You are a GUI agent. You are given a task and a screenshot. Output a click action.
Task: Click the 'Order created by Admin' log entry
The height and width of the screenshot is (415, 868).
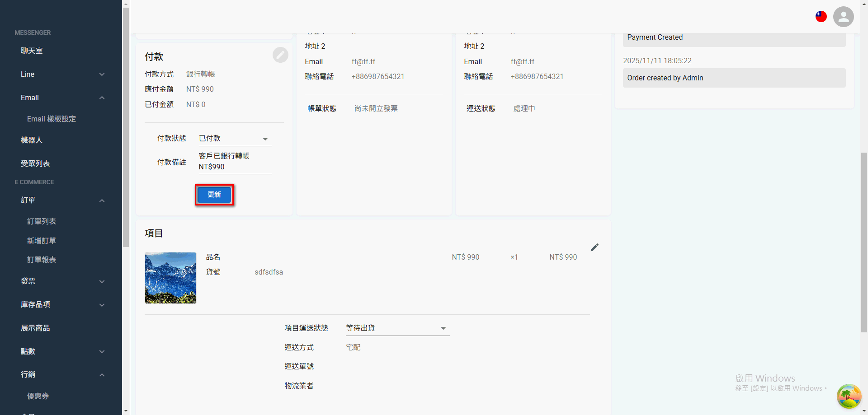pyautogui.click(x=734, y=78)
